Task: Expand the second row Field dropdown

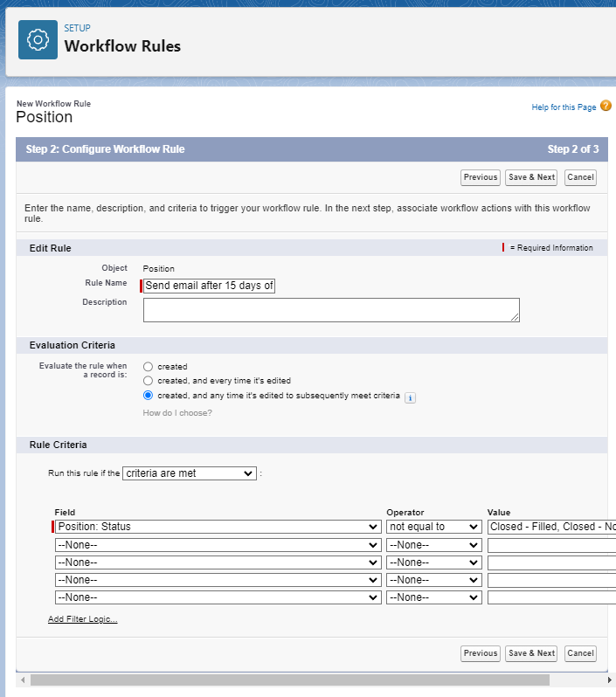Action: coord(218,545)
